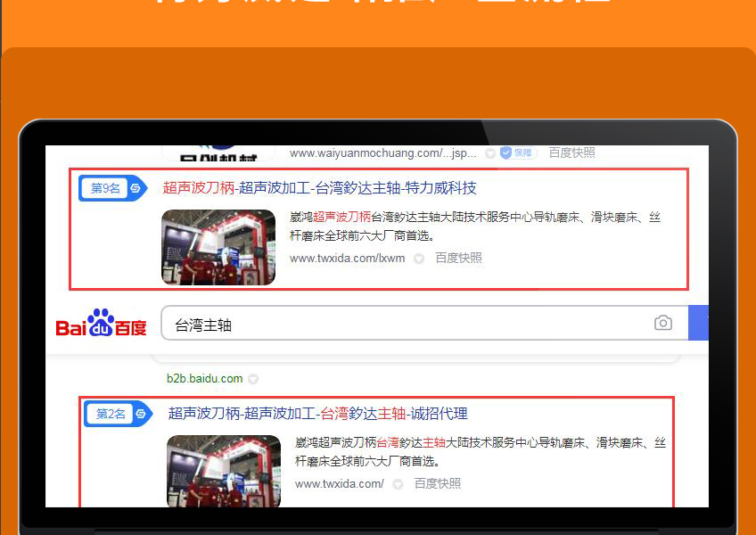756x535 pixels.
Task: Expand the arrow beside www.twxida.com/ in the 诚招代理 result
Action: click(398, 484)
